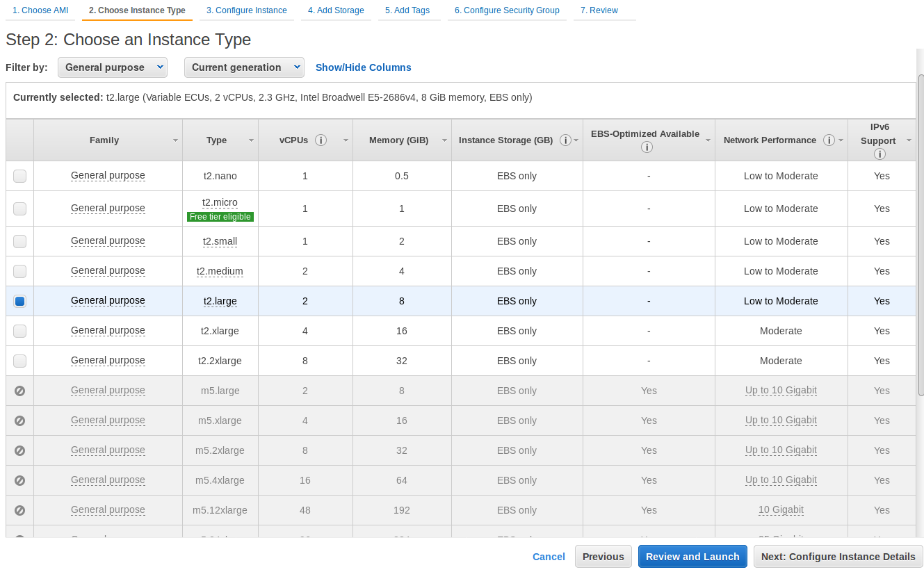The height and width of the screenshot is (572, 924).
Task: Click the vCPUs column info icon
Action: click(321, 140)
